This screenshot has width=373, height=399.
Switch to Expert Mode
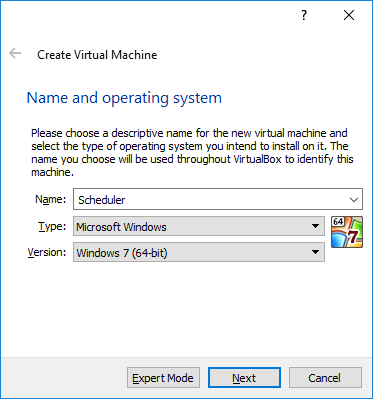pyautogui.click(x=163, y=378)
